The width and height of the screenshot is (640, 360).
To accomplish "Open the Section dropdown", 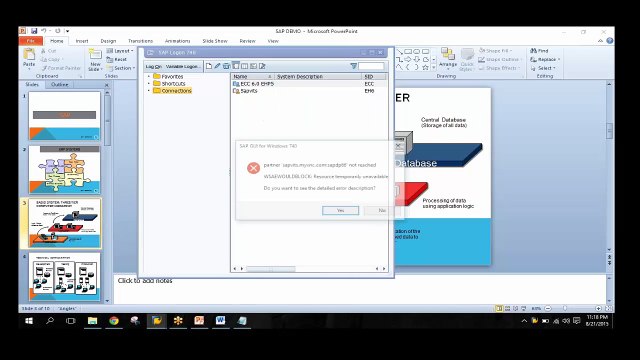I will pyautogui.click(x=120, y=68).
